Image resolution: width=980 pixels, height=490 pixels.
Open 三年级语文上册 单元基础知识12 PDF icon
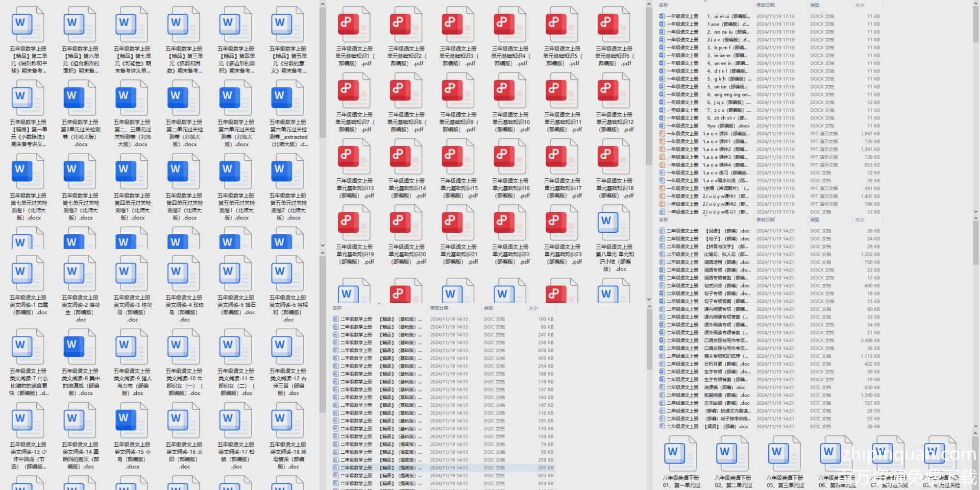613,90
